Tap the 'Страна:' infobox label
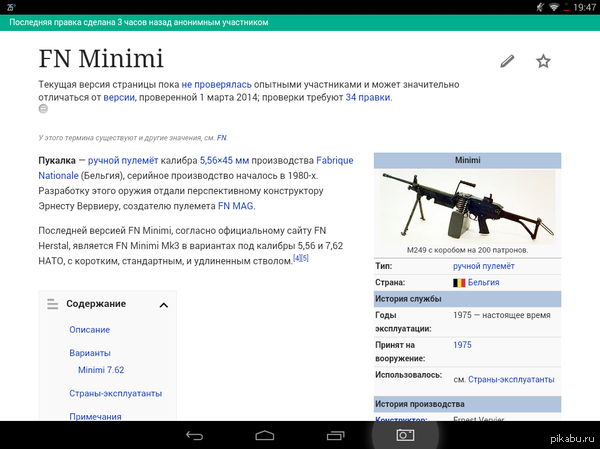This screenshot has height=449, width=600. tap(390, 282)
